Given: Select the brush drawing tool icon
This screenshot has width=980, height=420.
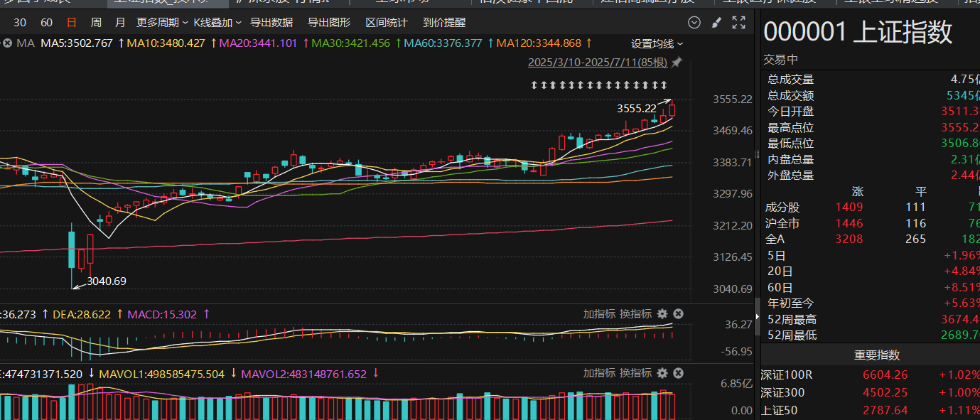Looking at the screenshot, I should click(x=716, y=22).
